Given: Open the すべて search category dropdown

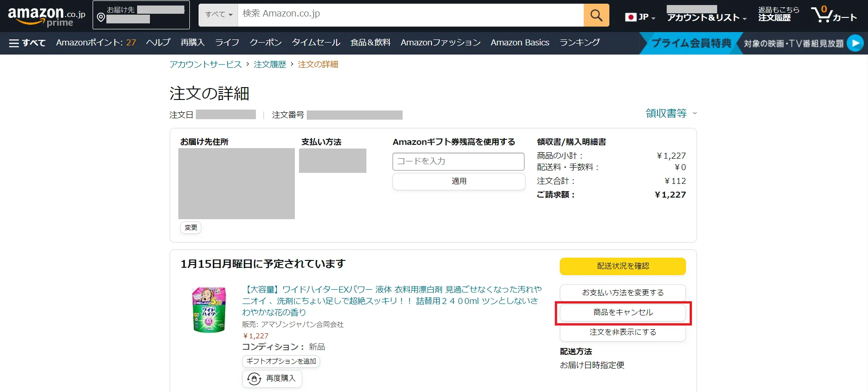Looking at the screenshot, I should tap(218, 15).
